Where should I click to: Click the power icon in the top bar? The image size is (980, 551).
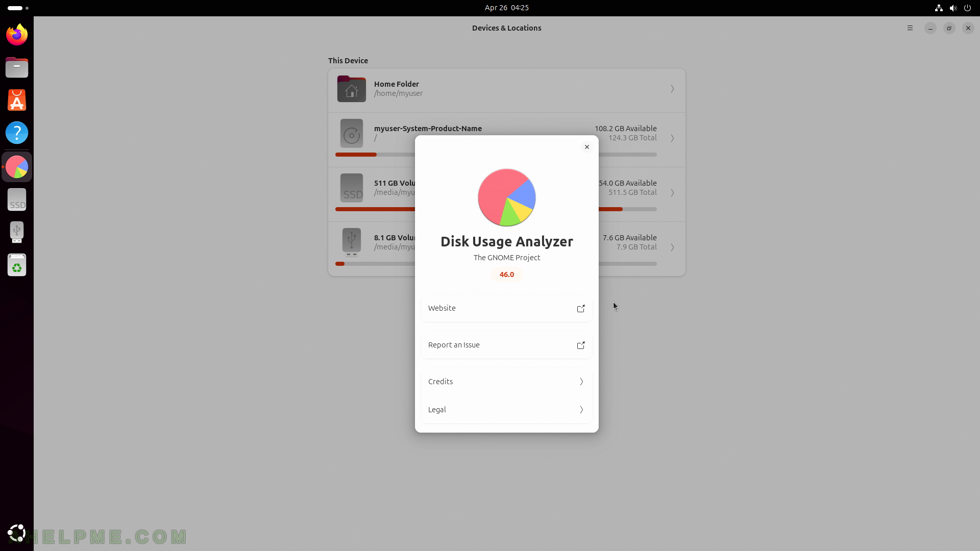[x=967, y=8]
